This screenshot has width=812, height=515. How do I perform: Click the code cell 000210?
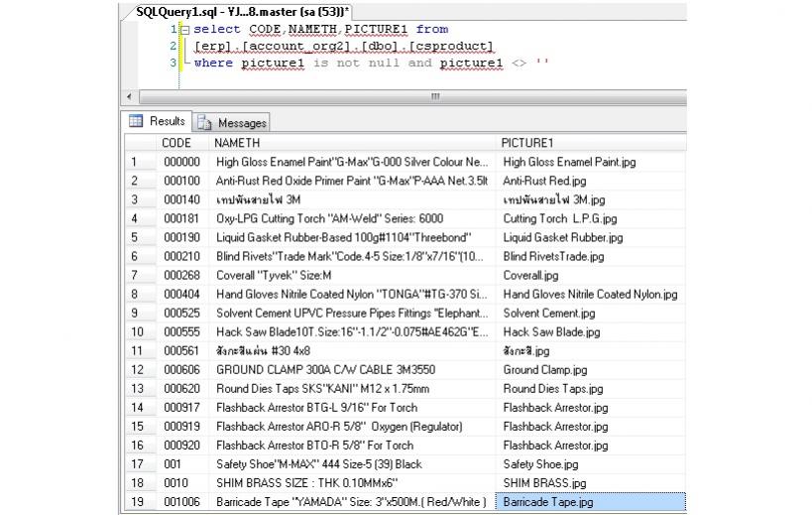pos(182,256)
